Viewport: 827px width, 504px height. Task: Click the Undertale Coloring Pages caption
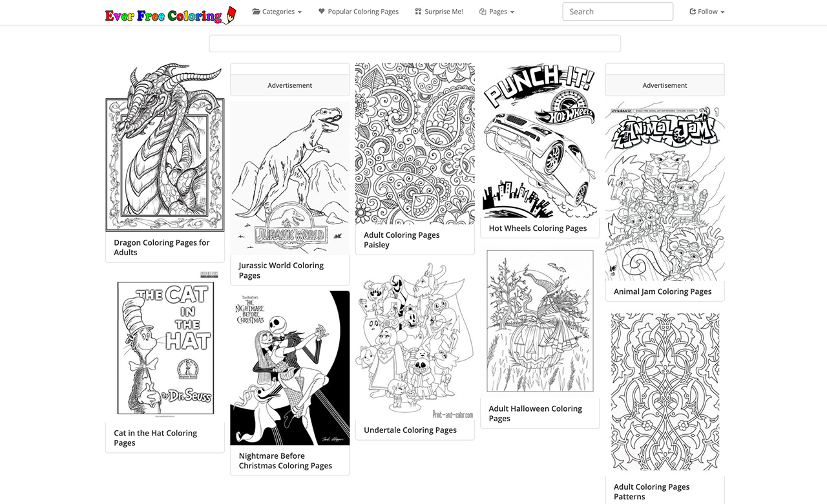pos(410,430)
